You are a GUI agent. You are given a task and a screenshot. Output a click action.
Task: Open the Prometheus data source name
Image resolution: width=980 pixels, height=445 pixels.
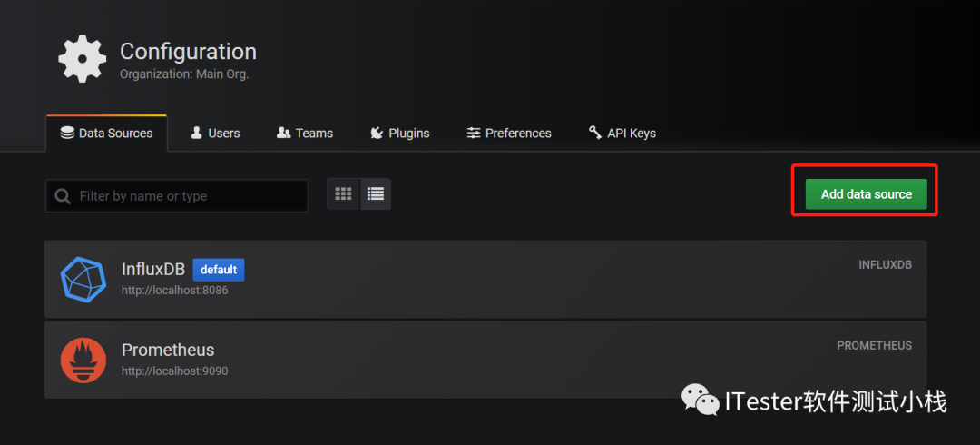pos(168,350)
